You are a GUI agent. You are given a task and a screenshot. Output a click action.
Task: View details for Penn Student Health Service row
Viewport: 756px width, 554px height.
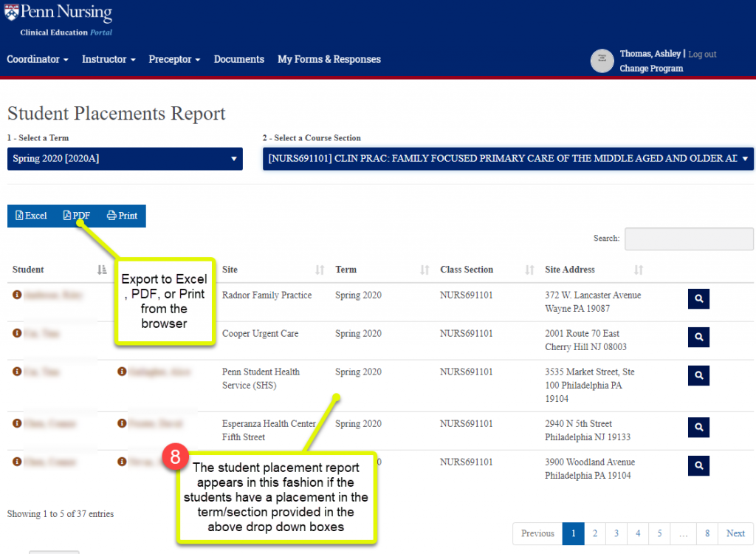[698, 375]
